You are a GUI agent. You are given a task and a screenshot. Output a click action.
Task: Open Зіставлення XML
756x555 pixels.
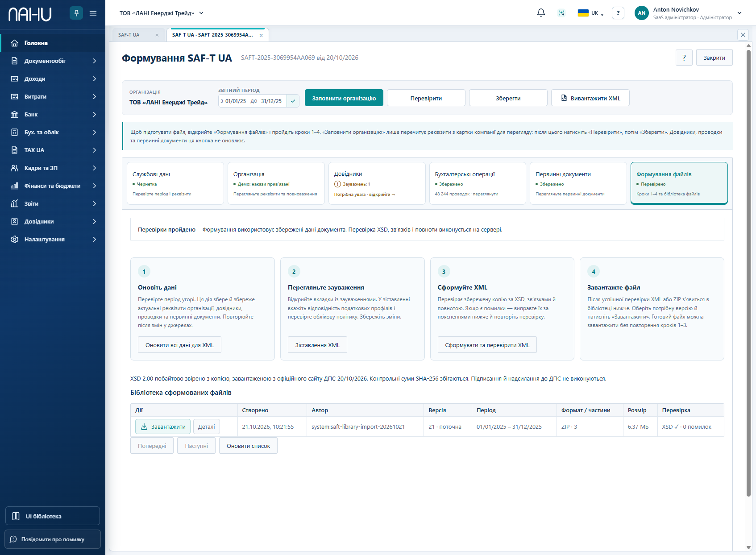(x=317, y=345)
